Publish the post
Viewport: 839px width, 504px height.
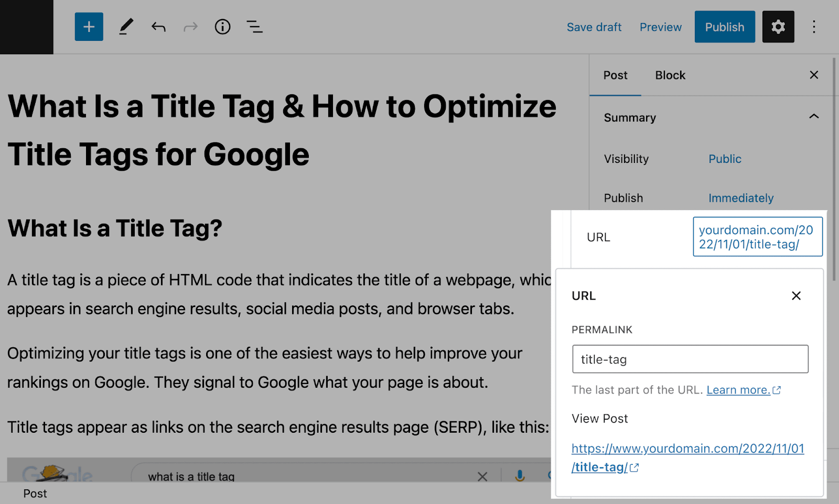tap(724, 27)
